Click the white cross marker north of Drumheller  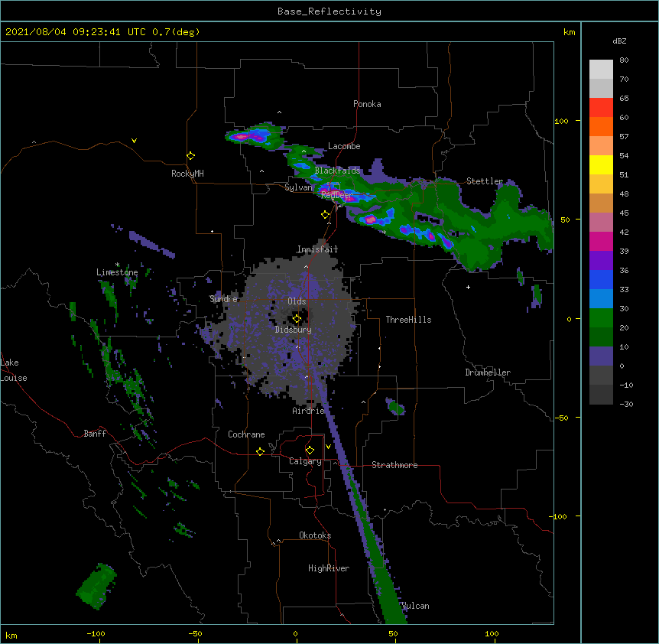coord(468,287)
